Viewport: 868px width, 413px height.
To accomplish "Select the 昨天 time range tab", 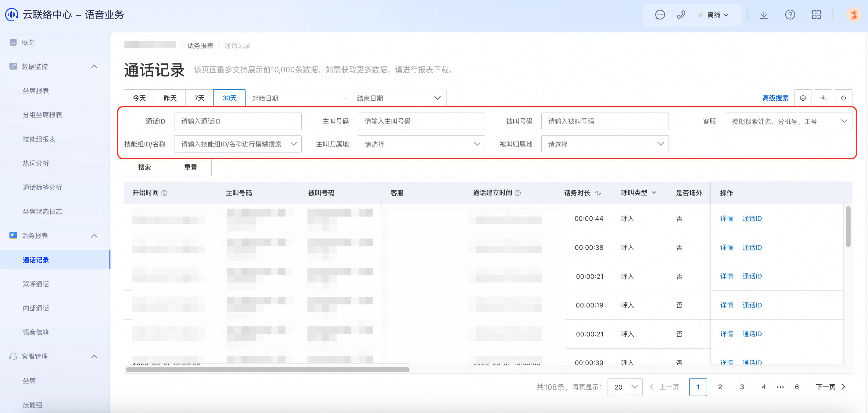I will (170, 98).
